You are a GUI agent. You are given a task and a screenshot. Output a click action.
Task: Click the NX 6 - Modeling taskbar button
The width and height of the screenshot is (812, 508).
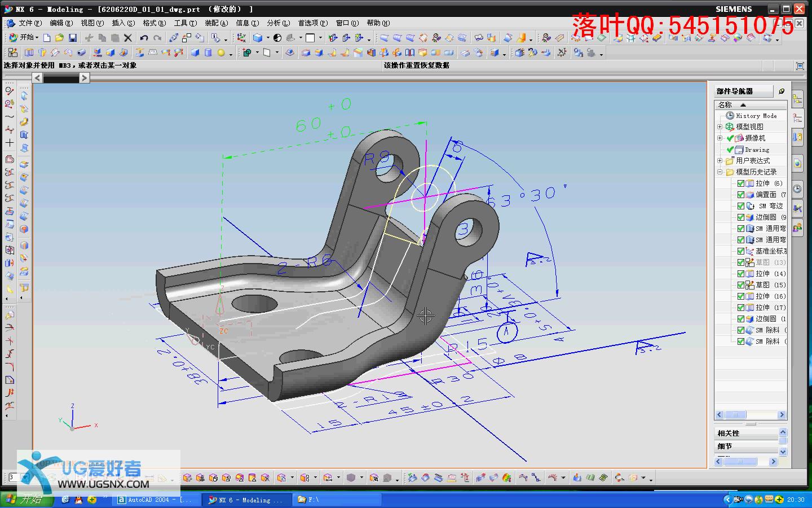[x=247, y=500]
